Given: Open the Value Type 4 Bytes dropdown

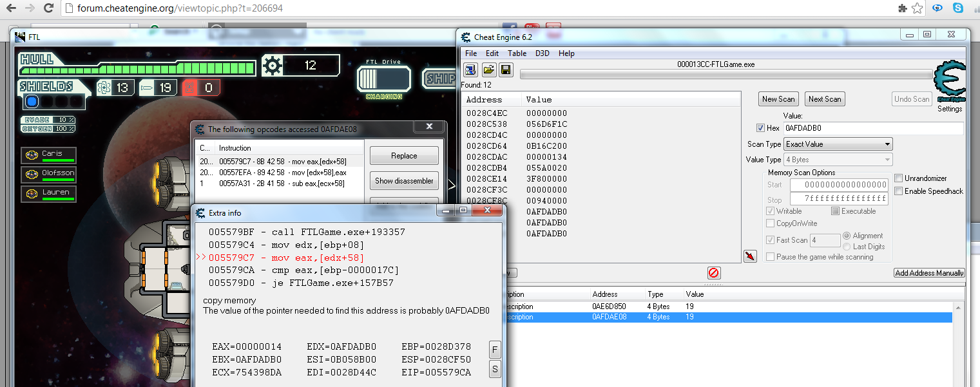Looking at the screenshot, I should pyautogui.click(x=838, y=160).
